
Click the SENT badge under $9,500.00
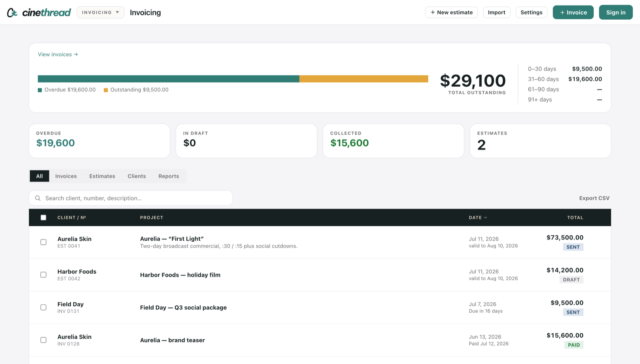(573, 313)
